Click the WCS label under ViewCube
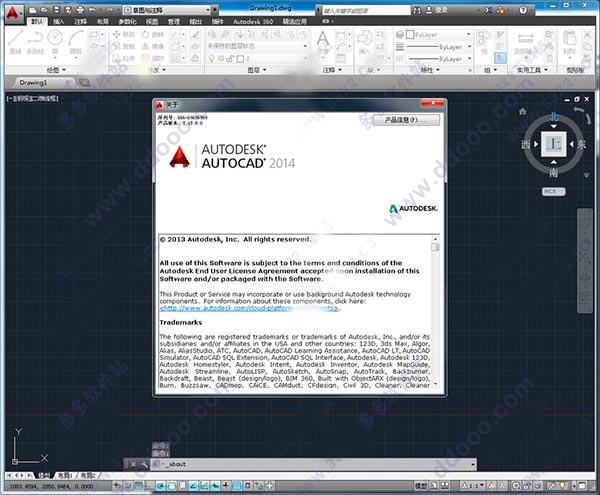 (x=553, y=191)
